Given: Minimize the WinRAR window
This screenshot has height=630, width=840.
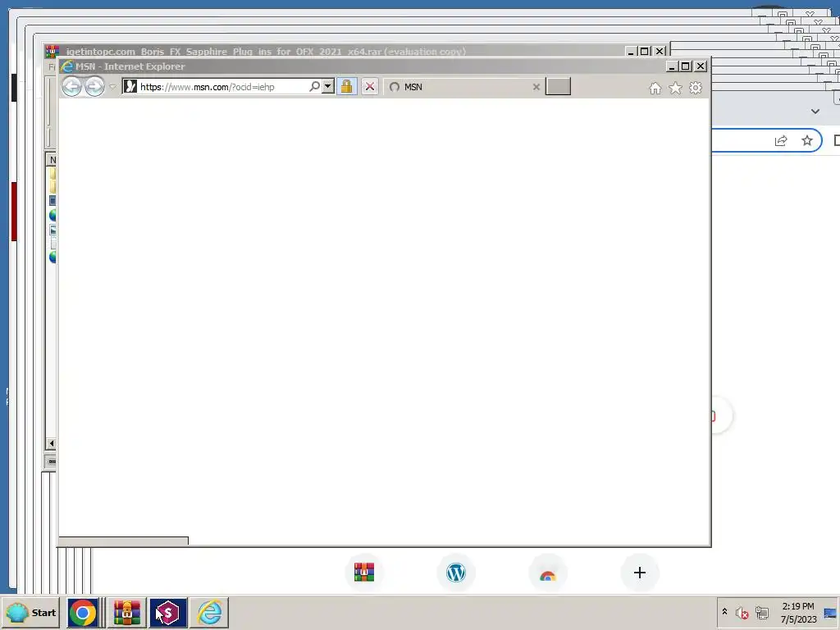Looking at the screenshot, I should pyautogui.click(x=631, y=52).
